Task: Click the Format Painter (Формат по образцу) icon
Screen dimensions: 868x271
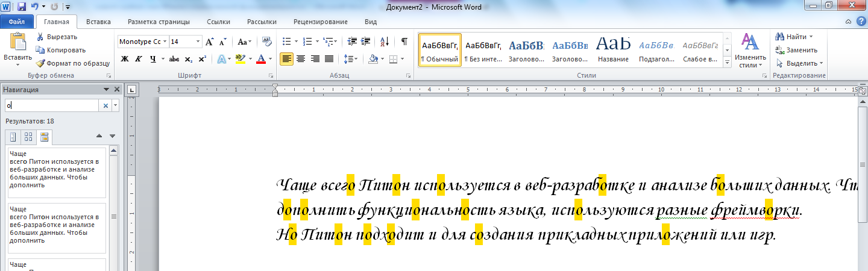Action: click(x=40, y=63)
